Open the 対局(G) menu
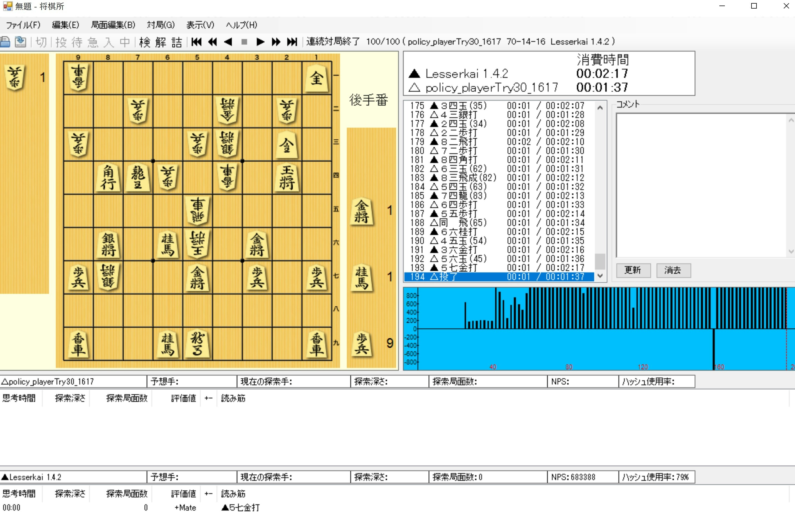Screen dimensions: 795x532 160,25
